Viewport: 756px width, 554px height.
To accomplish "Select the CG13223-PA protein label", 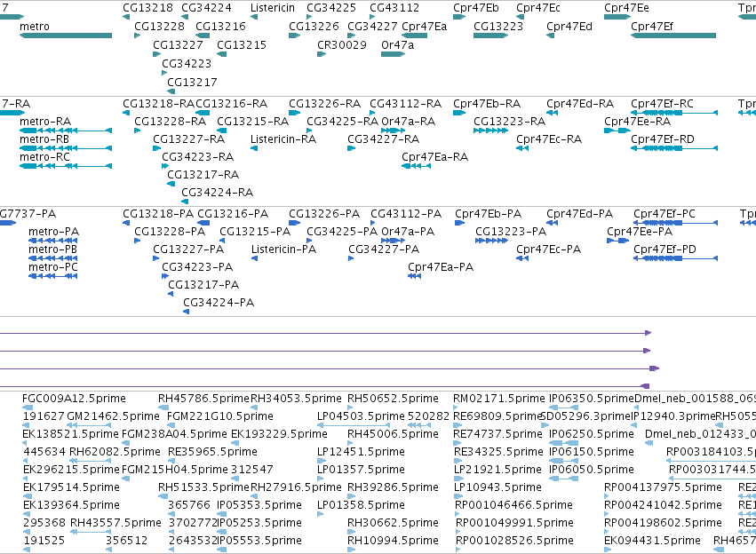I will point(511,232).
